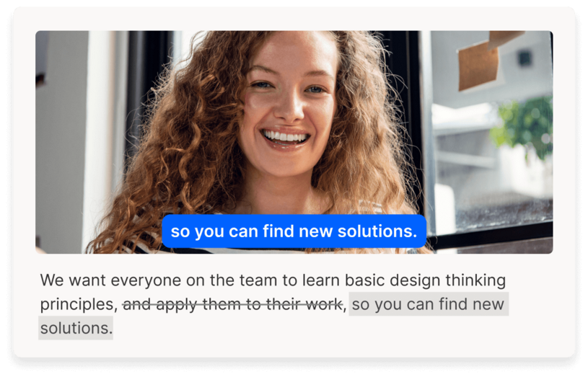Click the word "principles," in the transcript

pyautogui.click(x=79, y=304)
